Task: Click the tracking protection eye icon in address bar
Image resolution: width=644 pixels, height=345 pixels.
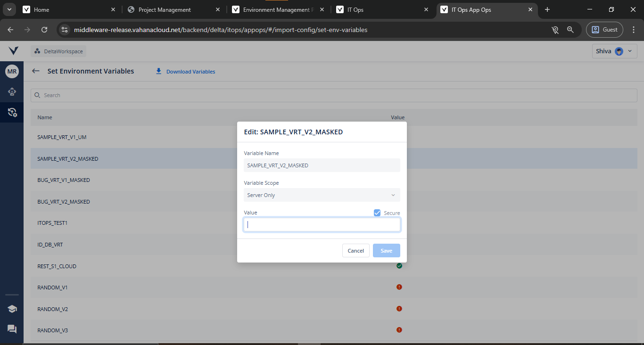Action: tap(555, 30)
